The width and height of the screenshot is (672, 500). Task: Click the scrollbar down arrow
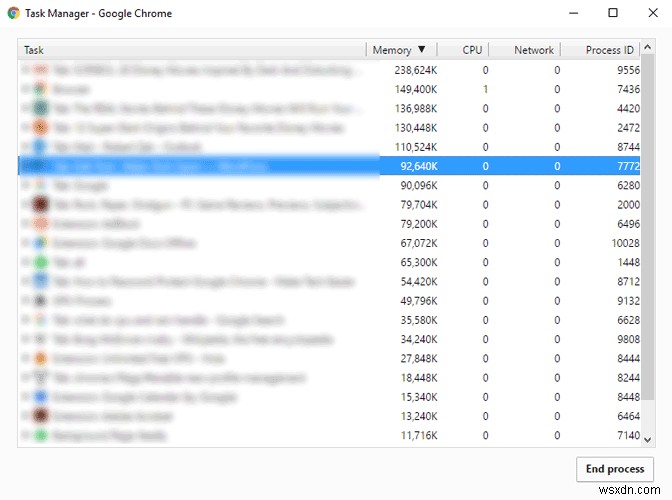(648, 440)
